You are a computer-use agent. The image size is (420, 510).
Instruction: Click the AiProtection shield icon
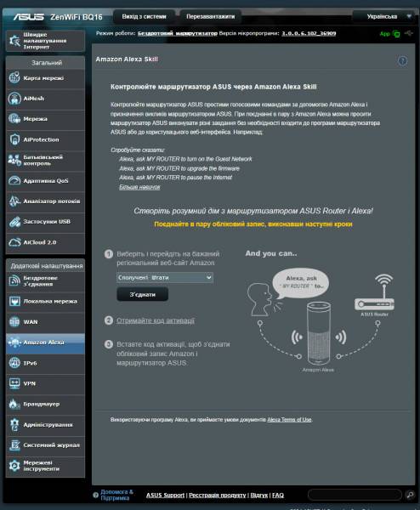click(14, 139)
